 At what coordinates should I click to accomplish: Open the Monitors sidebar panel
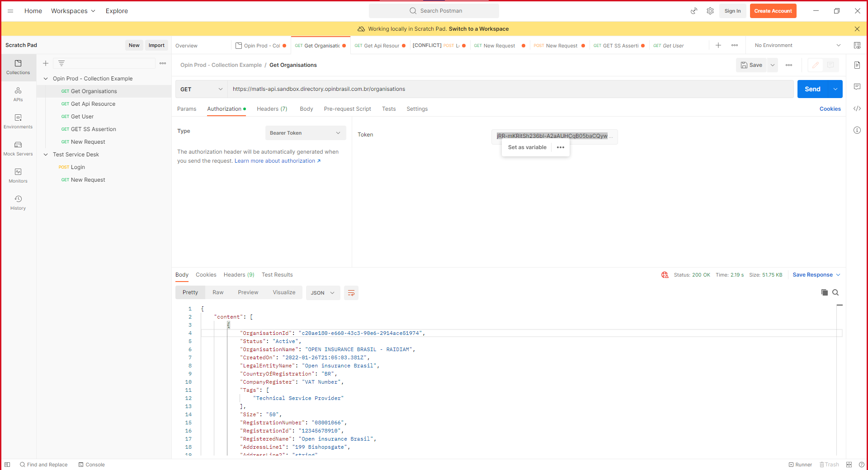point(18,176)
